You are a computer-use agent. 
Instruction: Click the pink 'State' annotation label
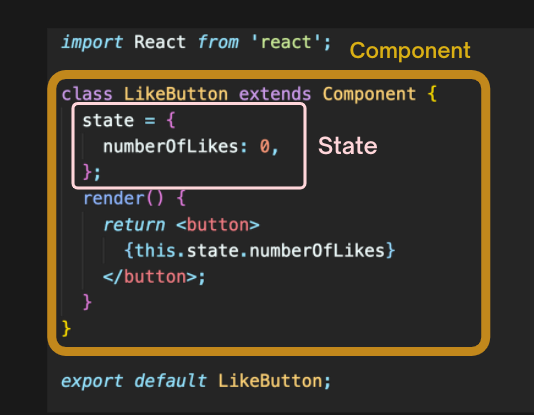348,146
